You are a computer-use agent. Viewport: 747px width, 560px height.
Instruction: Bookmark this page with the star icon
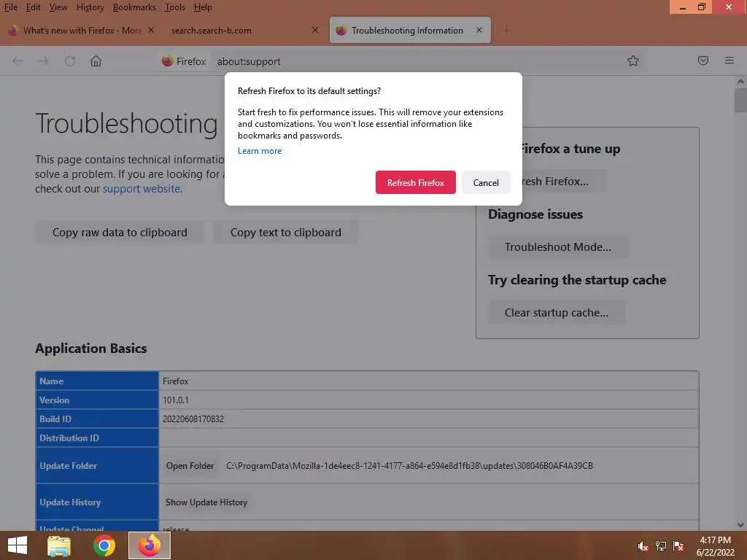[632, 61]
